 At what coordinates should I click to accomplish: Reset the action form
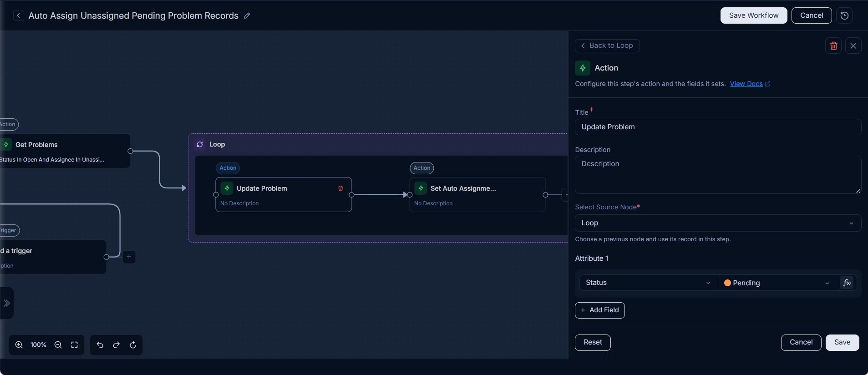(x=593, y=342)
